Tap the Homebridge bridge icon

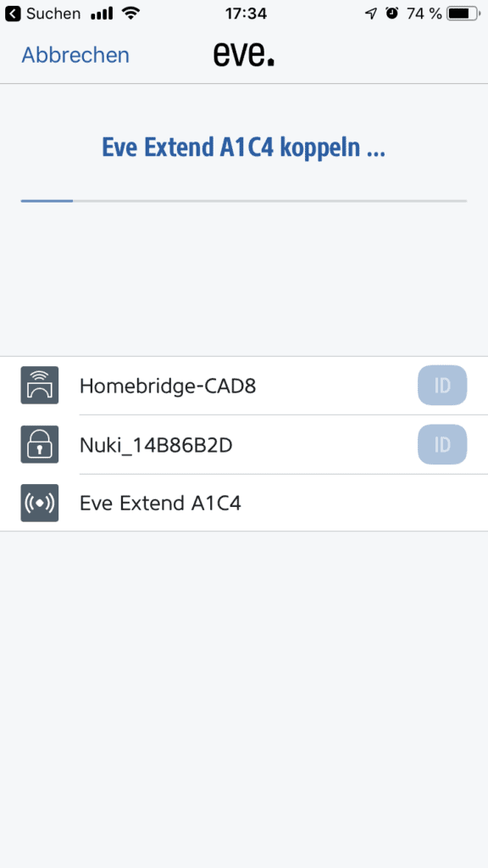pos(40,386)
